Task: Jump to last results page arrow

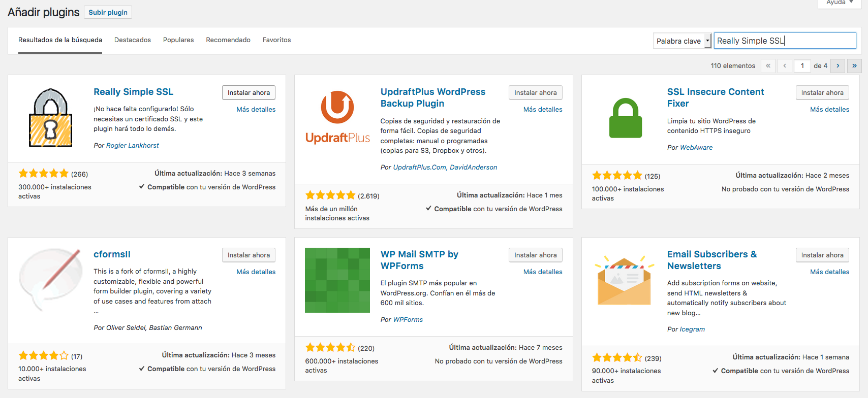Action: coord(855,65)
